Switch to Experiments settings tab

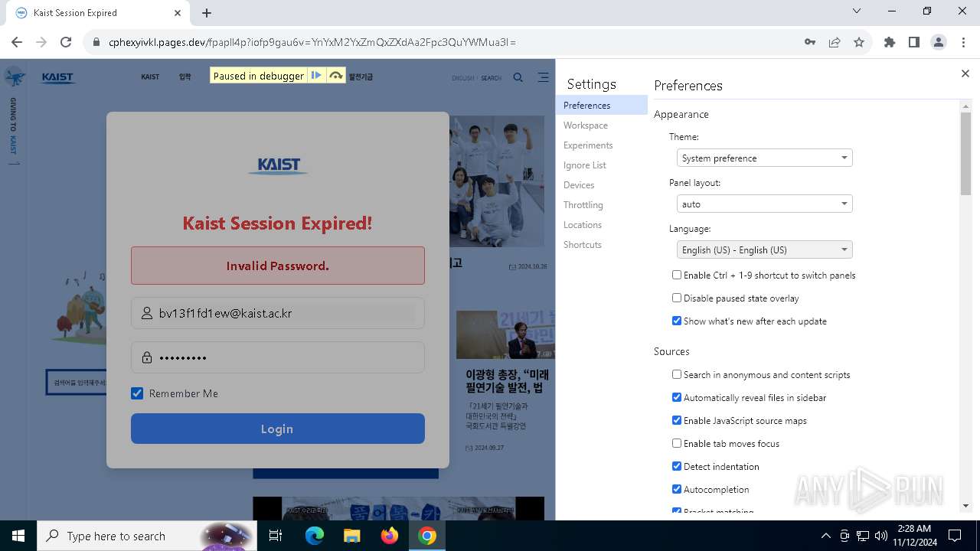(602, 145)
